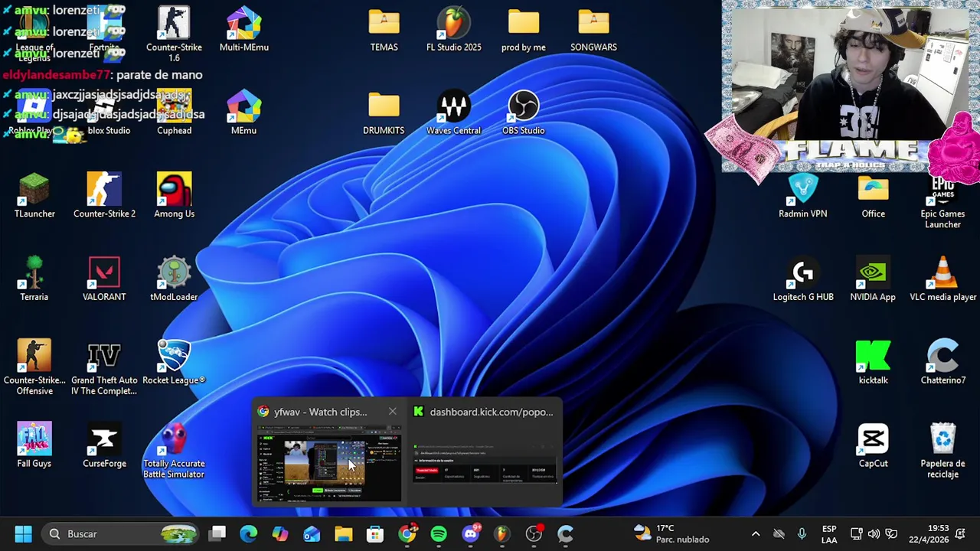Image resolution: width=980 pixels, height=551 pixels.
Task: Launch FL Studio 2025 from desktop
Action: (453, 29)
